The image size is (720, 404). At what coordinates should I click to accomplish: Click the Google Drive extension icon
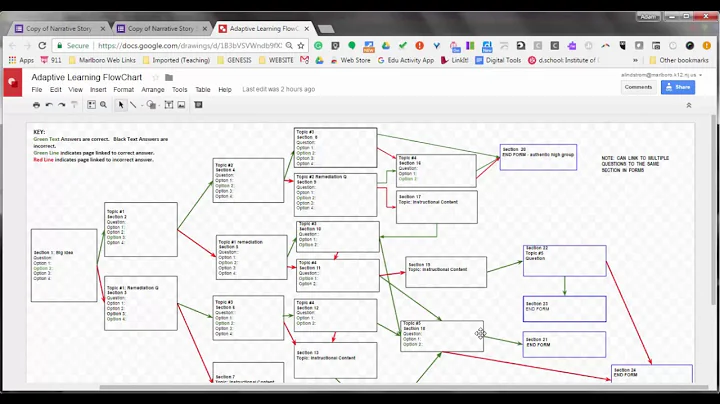[386, 45]
